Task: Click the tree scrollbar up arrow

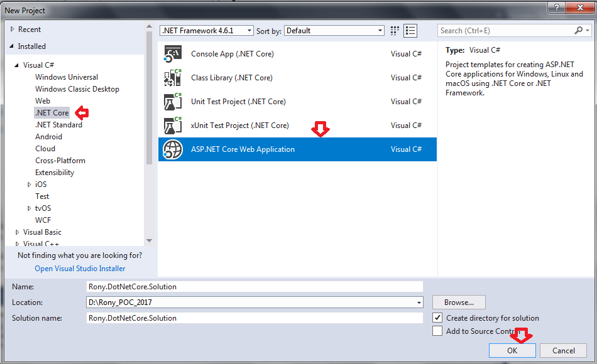Action: click(150, 26)
